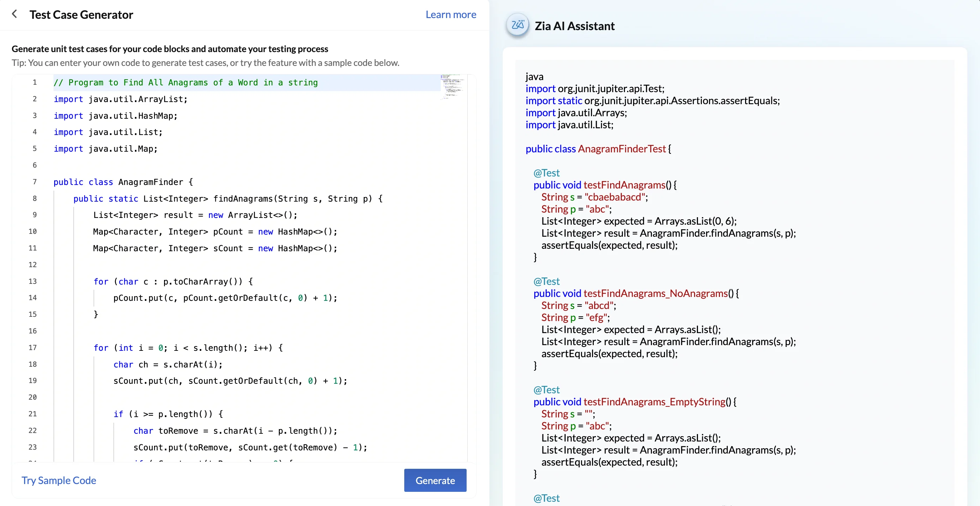Click the back arrow beside Test Case Generator

[15, 15]
